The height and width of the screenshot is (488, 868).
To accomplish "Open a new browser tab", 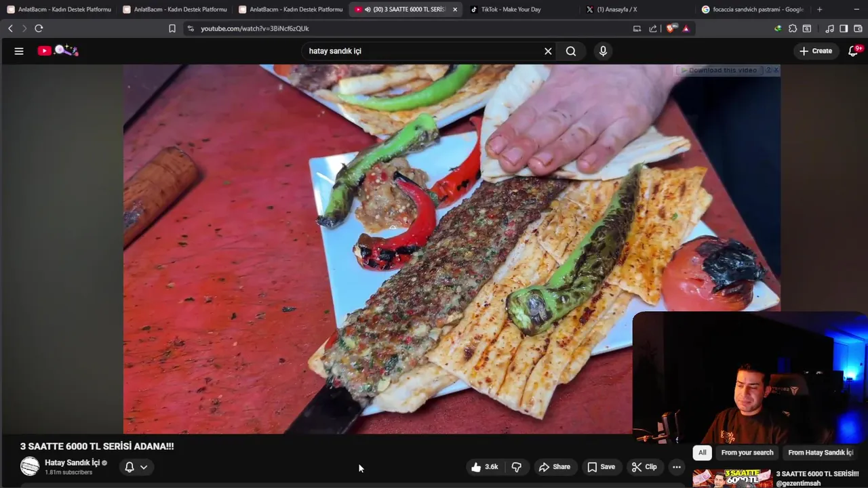I will 819,9.
